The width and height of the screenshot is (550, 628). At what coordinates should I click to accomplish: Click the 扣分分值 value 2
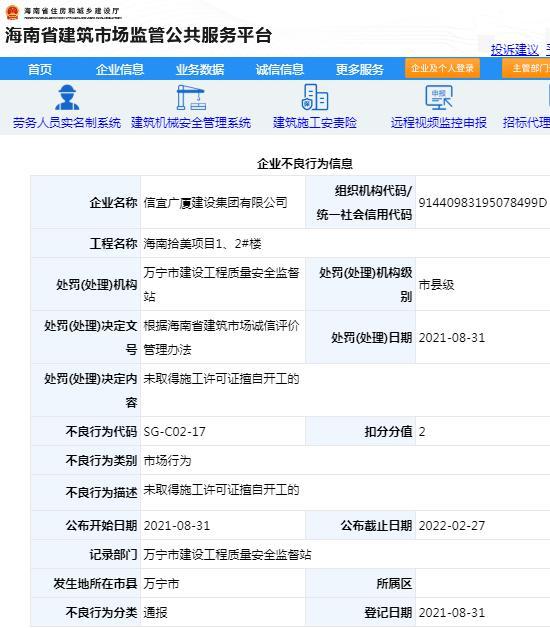pyautogui.click(x=422, y=432)
